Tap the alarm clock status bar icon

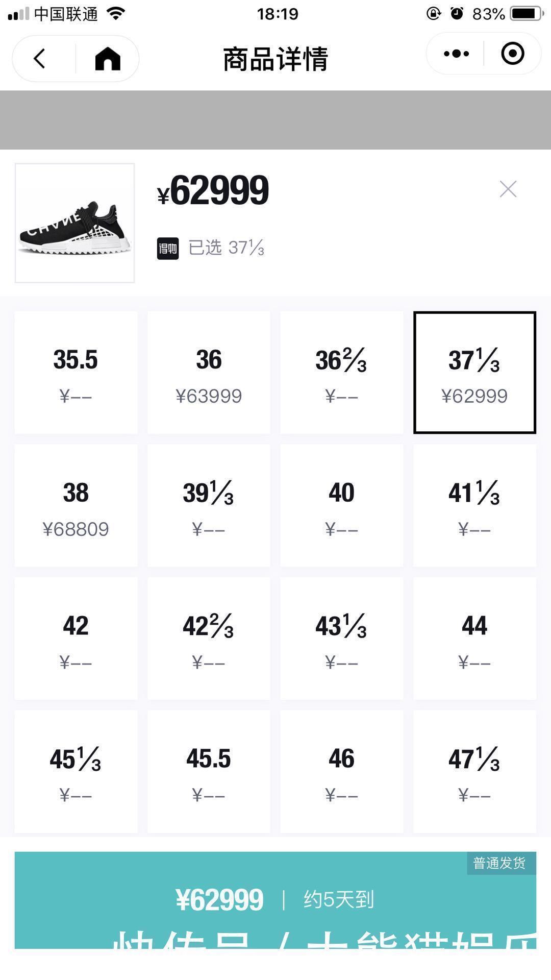tap(455, 14)
